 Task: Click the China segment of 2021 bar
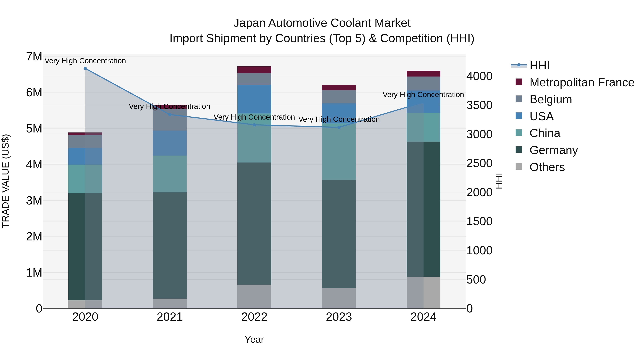coord(170,174)
